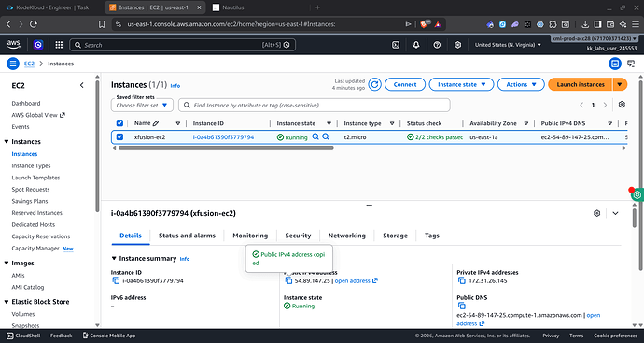The width and height of the screenshot is (644, 343).
Task: Open the Storage tab
Action: tap(395, 236)
